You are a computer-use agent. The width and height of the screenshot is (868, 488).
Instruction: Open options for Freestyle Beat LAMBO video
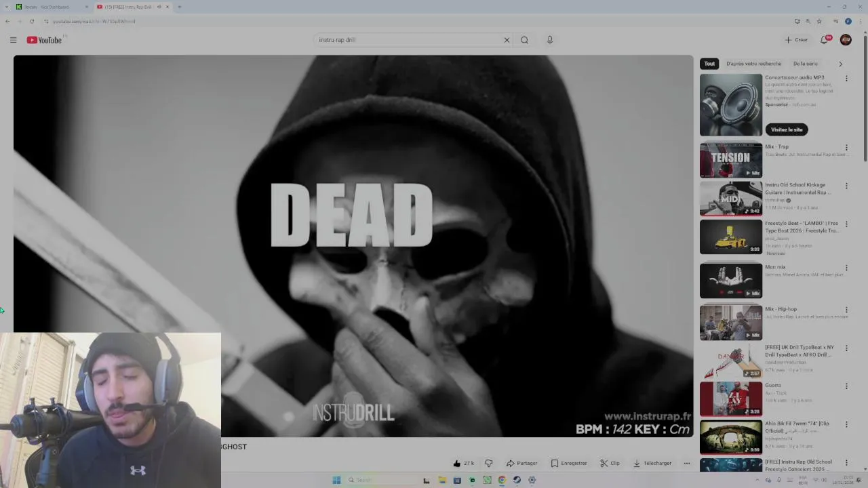[846, 224]
